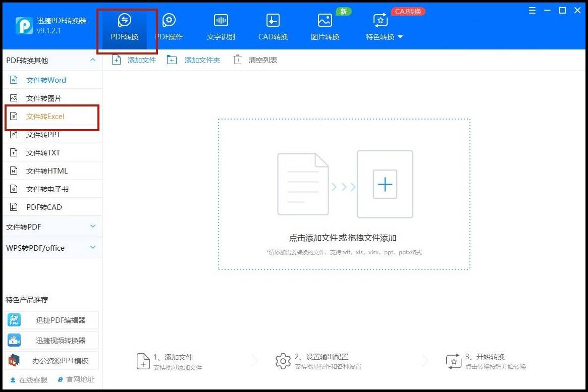
Task: Open 在线客服 online support link
Action: (29, 379)
